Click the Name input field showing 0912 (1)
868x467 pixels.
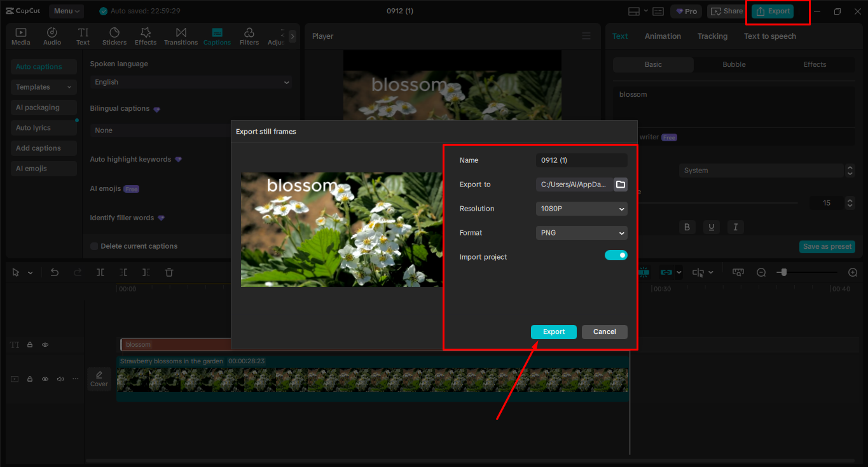click(581, 160)
